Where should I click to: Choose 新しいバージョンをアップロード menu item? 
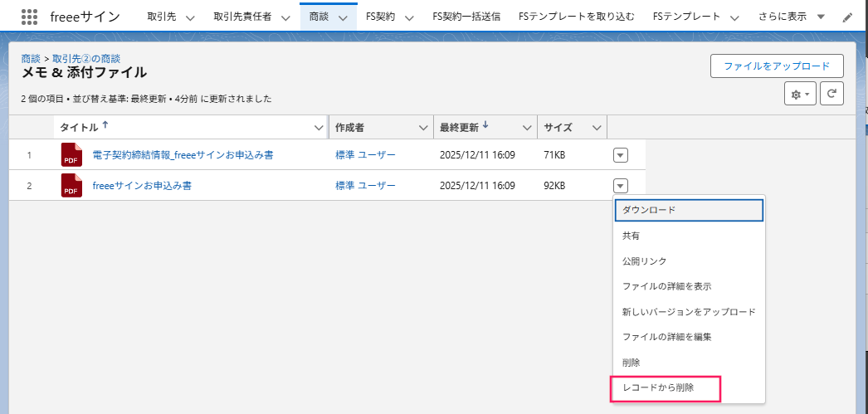(689, 312)
